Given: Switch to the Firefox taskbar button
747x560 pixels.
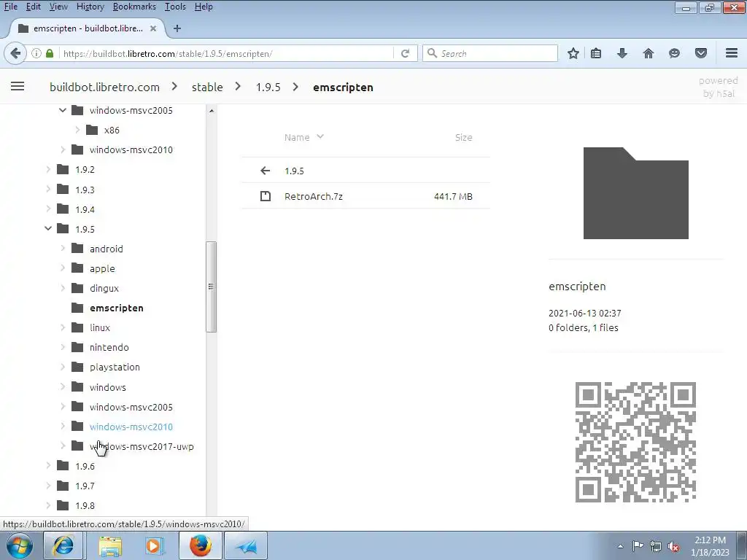Looking at the screenshot, I should click(201, 545).
